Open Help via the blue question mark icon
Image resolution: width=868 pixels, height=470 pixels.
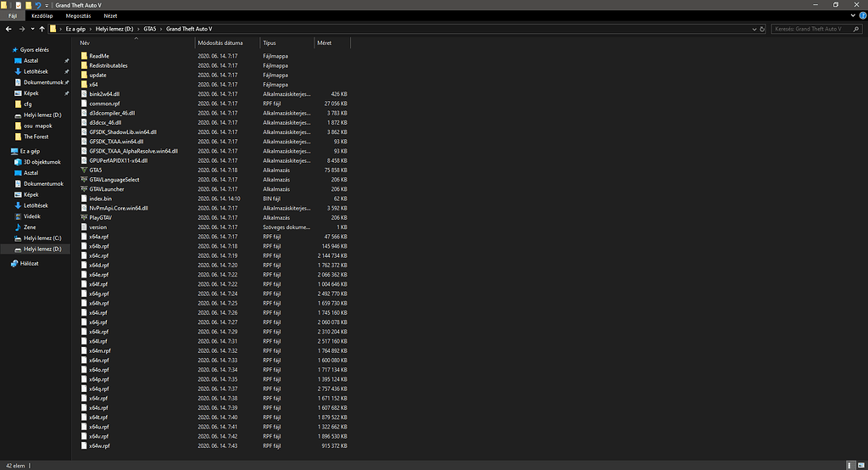[x=862, y=15]
